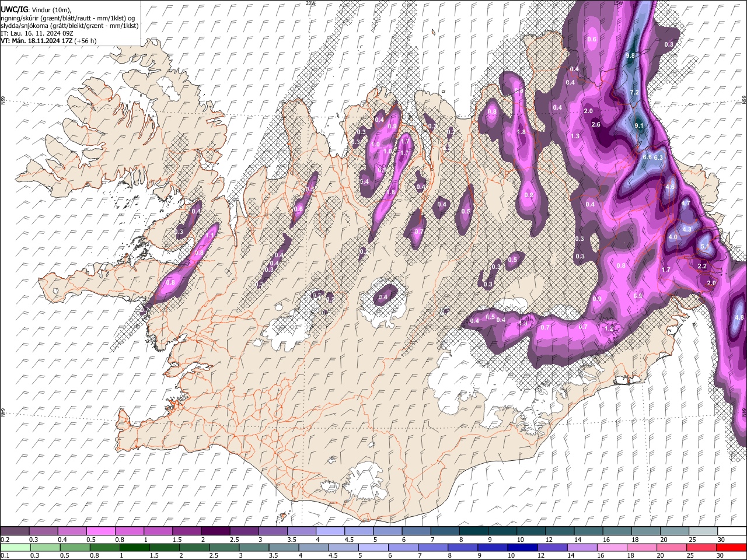Click the 4.7 precipitation value label
Viewport: 747px width, 560px height.
pos(686,203)
